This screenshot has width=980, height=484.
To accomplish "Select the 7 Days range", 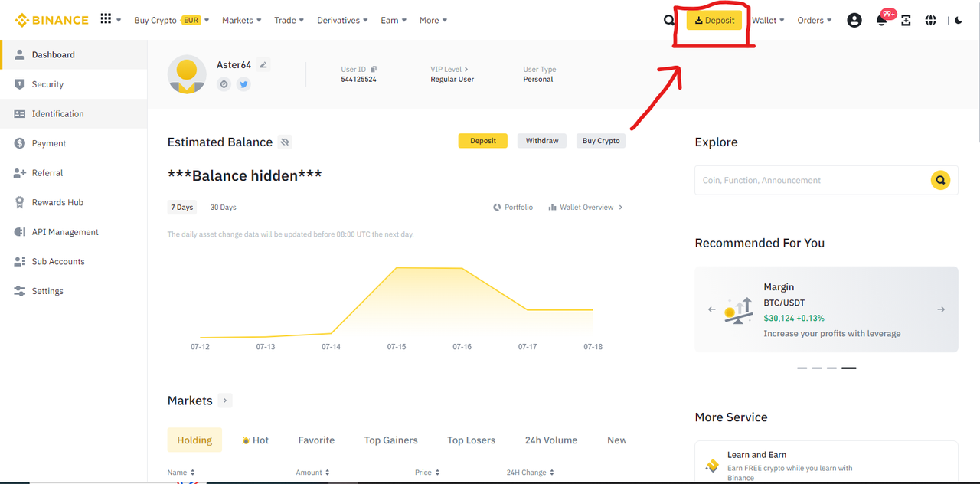I will [x=182, y=208].
